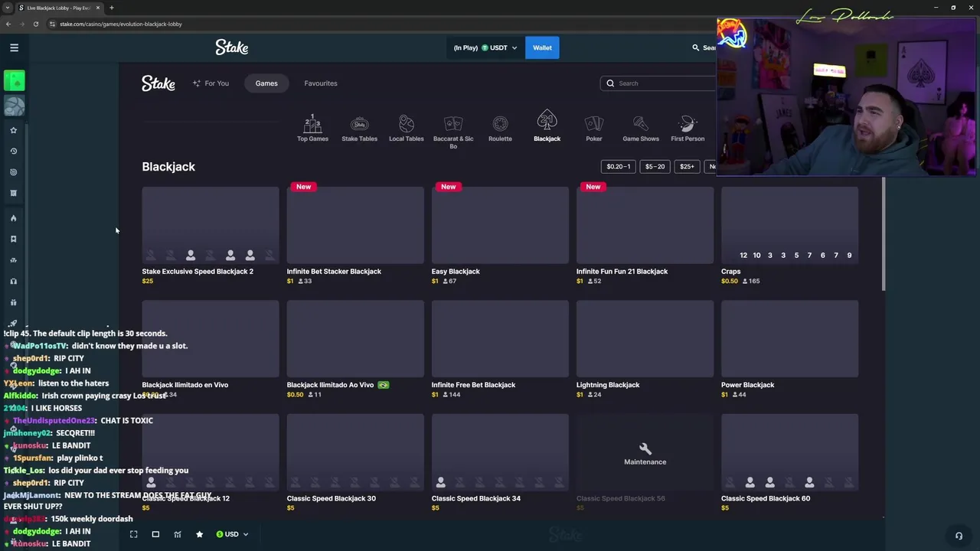Select Roulette category icon
This screenshot has width=980, height=551.
pyautogui.click(x=500, y=129)
